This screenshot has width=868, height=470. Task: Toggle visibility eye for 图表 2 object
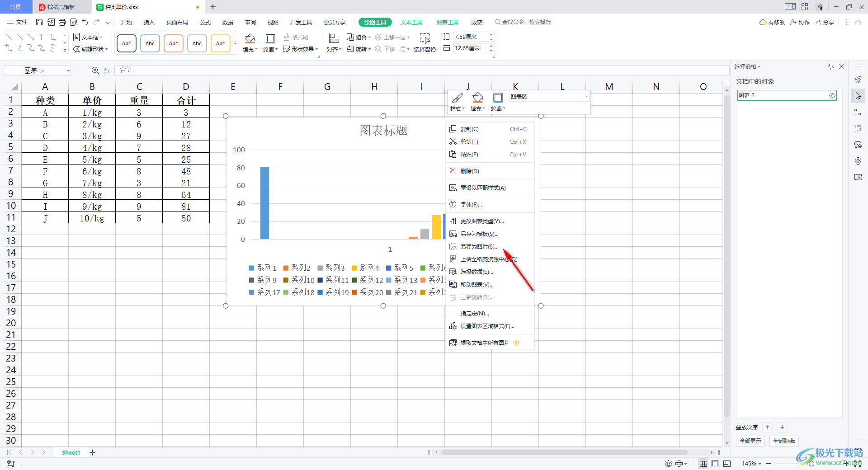click(832, 95)
